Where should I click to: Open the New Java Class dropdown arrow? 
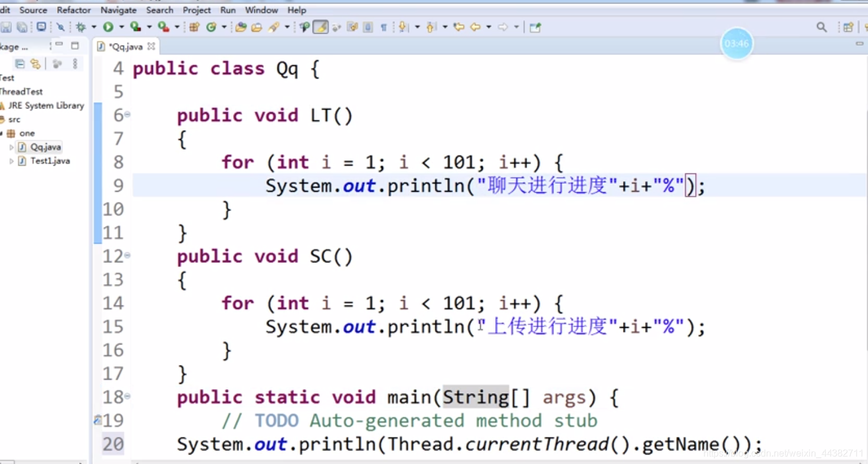pyautogui.click(x=224, y=27)
